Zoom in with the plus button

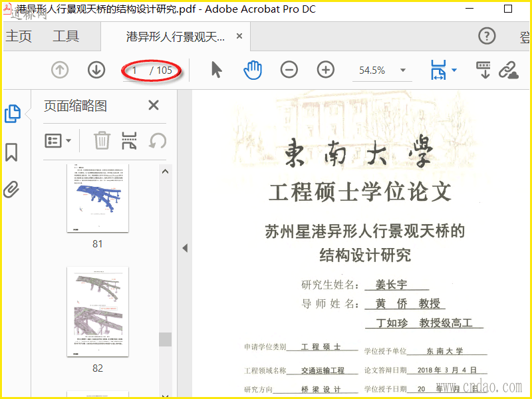coord(326,70)
